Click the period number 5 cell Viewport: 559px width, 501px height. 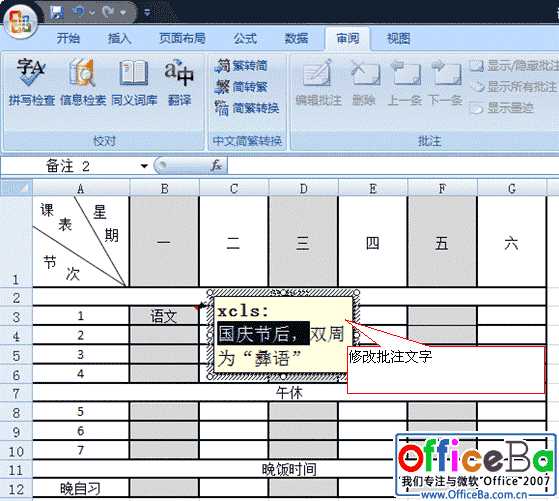point(81,412)
